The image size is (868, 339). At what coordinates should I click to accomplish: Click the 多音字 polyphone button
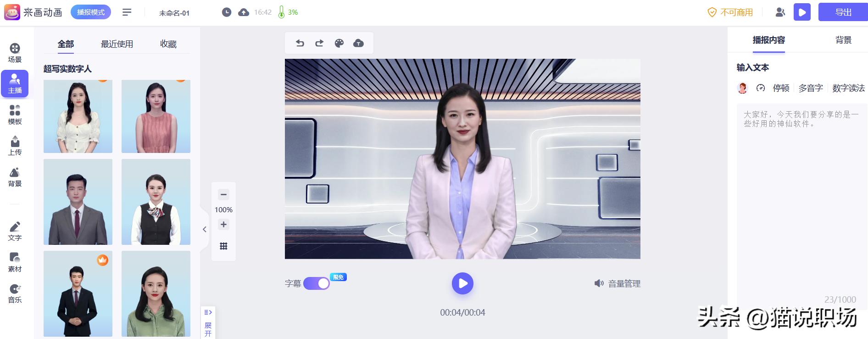pyautogui.click(x=811, y=88)
